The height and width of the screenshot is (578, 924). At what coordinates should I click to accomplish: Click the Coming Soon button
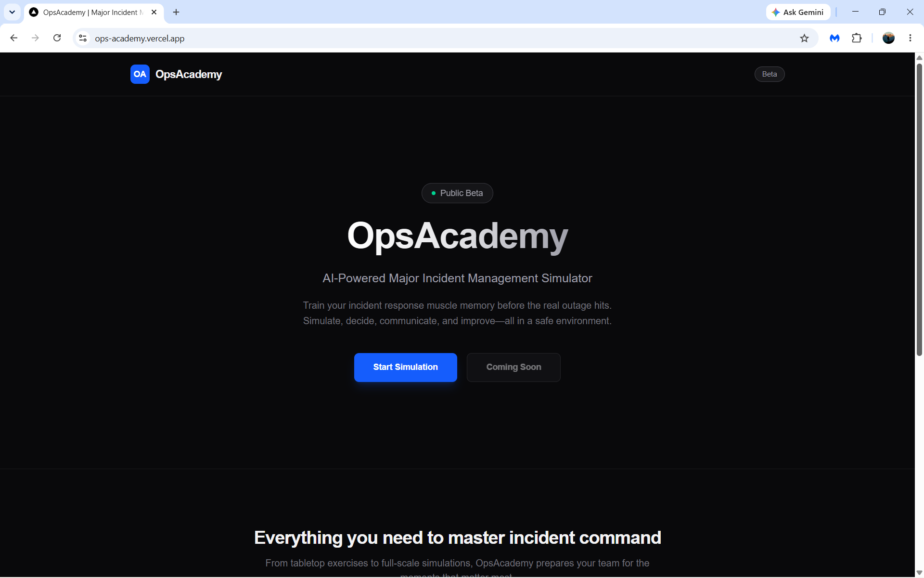[513, 368]
